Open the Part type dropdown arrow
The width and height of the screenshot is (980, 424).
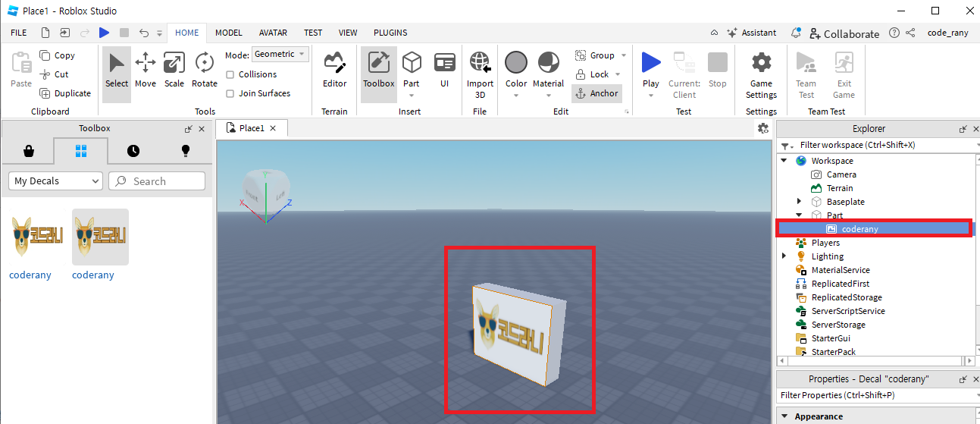(x=412, y=96)
